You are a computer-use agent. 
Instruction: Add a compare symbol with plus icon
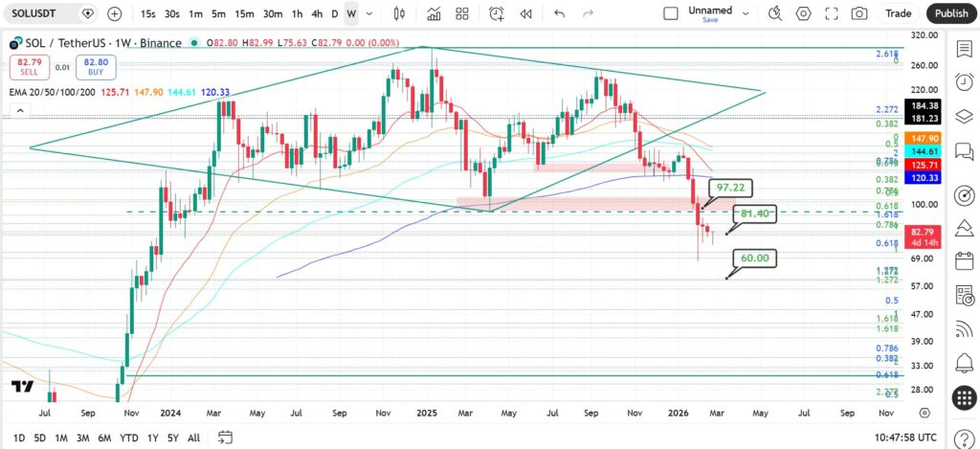pyautogui.click(x=115, y=13)
